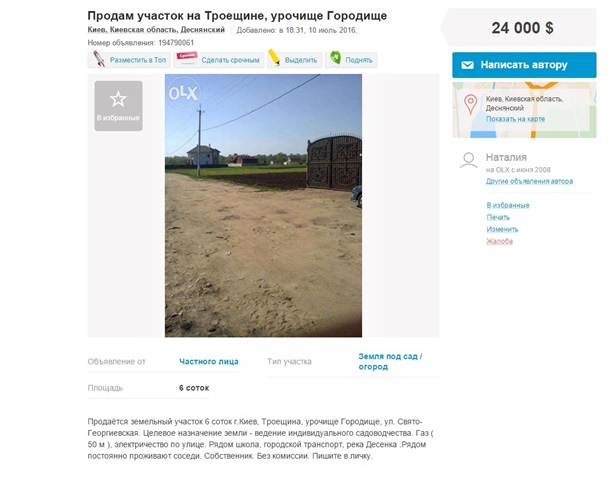Click the Киев, Киевская область, Деснянский location link
This screenshot has width=610, height=479.
tap(156, 30)
